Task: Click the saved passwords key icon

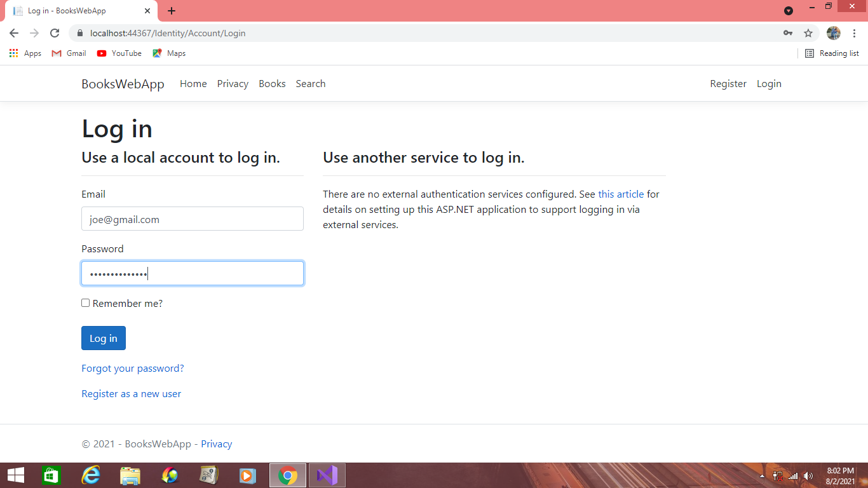Action: pyautogui.click(x=788, y=32)
